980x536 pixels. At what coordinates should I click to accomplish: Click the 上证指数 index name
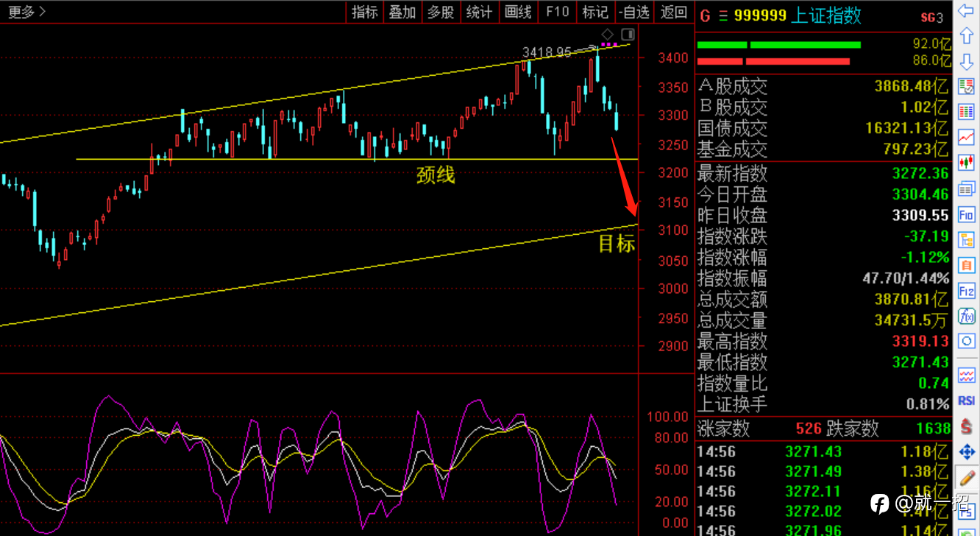pos(825,15)
